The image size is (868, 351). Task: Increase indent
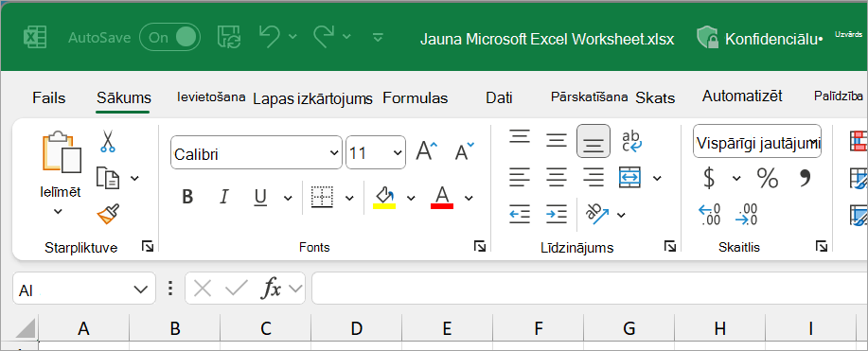pyautogui.click(x=557, y=214)
